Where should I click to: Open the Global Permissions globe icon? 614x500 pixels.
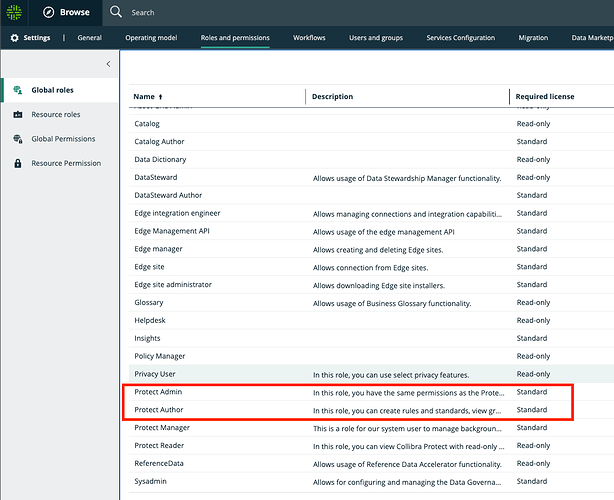click(x=18, y=139)
